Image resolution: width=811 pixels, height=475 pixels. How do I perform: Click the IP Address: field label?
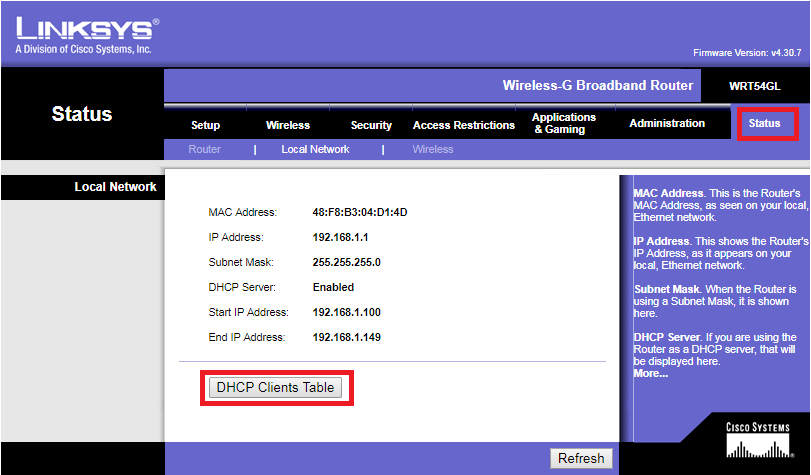[x=236, y=238]
